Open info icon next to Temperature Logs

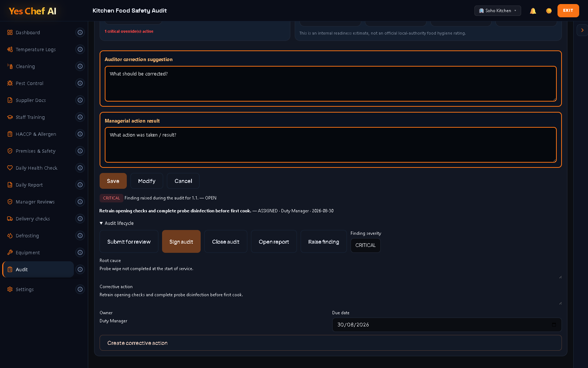80,49
